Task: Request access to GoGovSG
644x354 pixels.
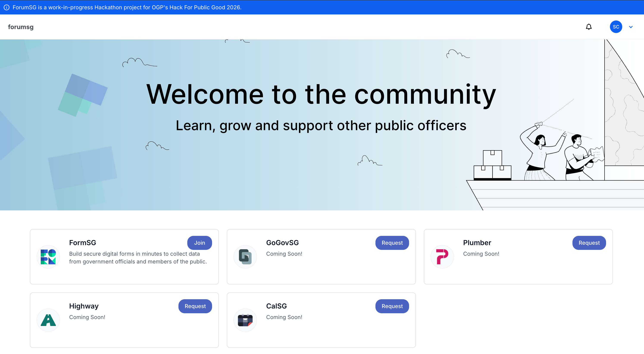Action: pos(392,243)
